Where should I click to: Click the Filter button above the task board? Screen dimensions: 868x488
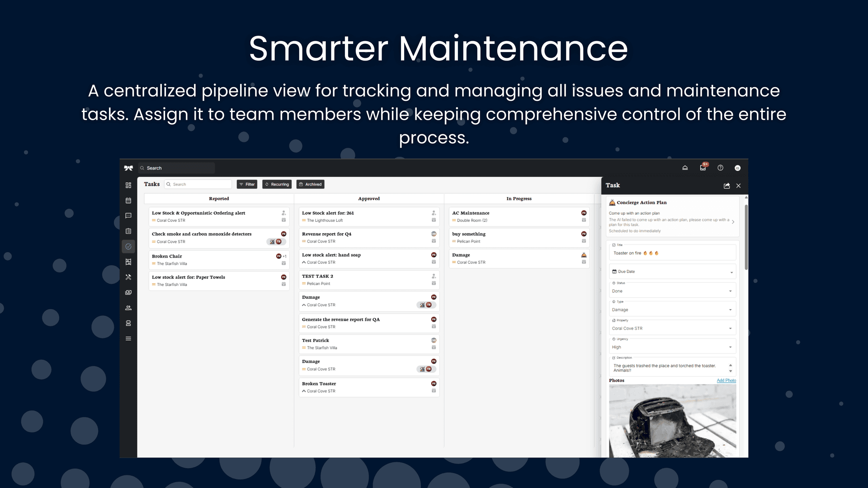coord(247,184)
